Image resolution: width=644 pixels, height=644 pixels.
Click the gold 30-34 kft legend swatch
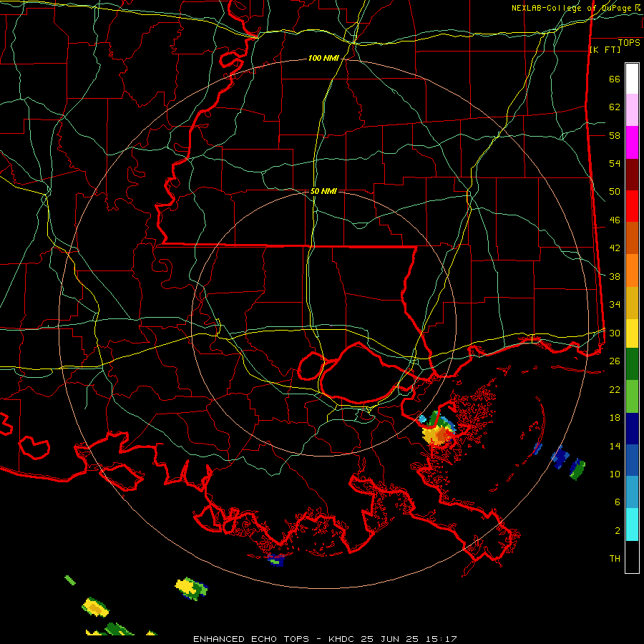(632, 303)
